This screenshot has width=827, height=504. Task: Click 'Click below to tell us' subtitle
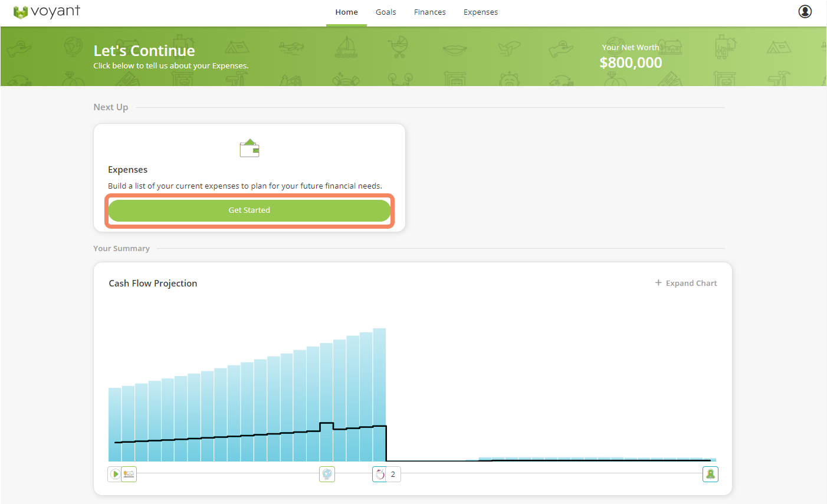click(x=170, y=65)
